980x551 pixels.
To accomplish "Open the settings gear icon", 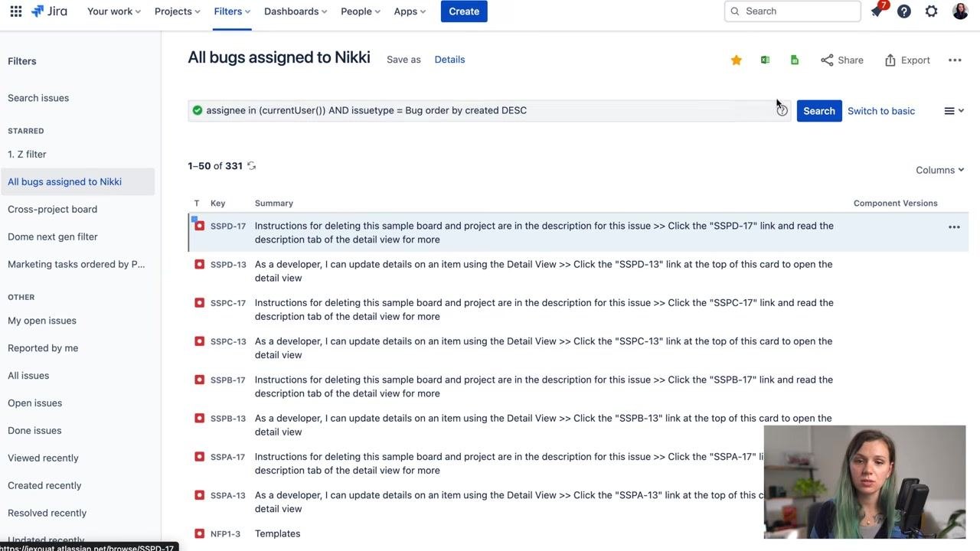I will pyautogui.click(x=932, y=11).
